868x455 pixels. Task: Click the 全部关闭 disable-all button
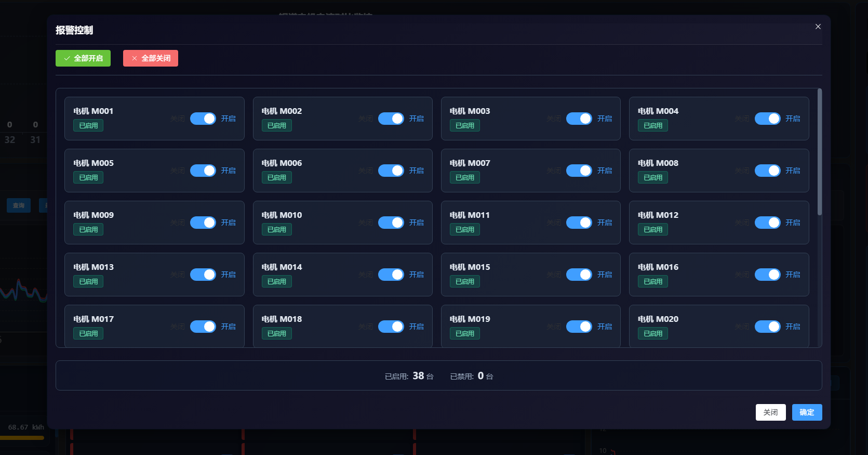click(x=151, y=58)
